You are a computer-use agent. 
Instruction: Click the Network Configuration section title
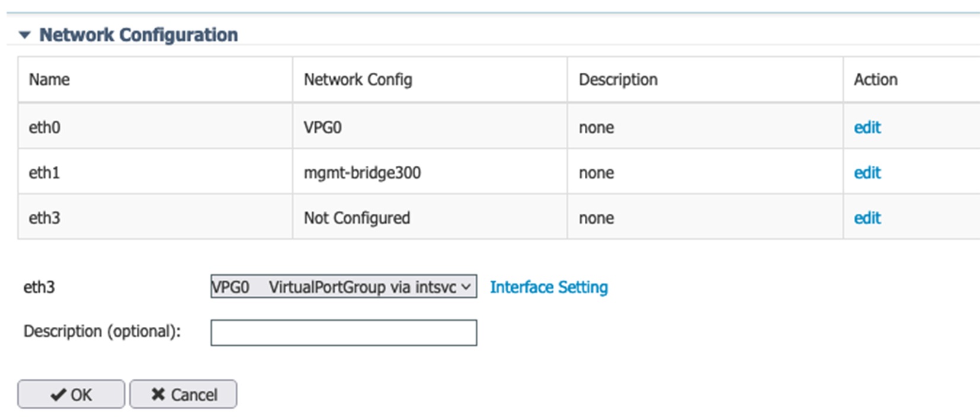[138, 34]
